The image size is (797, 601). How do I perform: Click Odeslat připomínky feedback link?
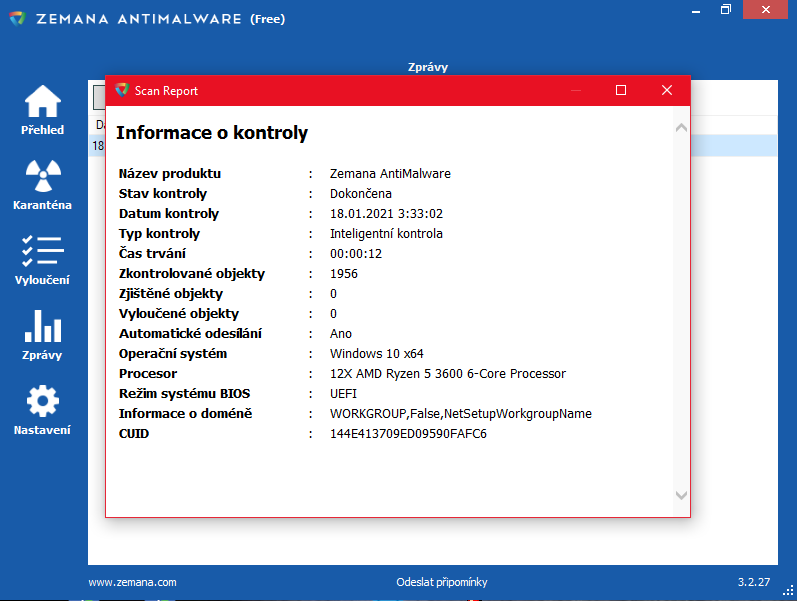[442, 582]
